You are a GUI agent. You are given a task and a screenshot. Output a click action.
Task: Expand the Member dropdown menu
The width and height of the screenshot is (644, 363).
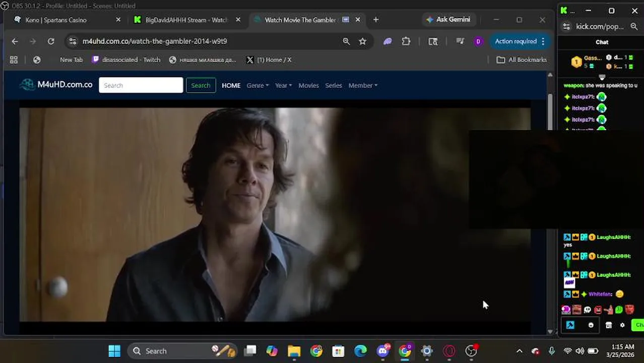(x=363, y=85)
